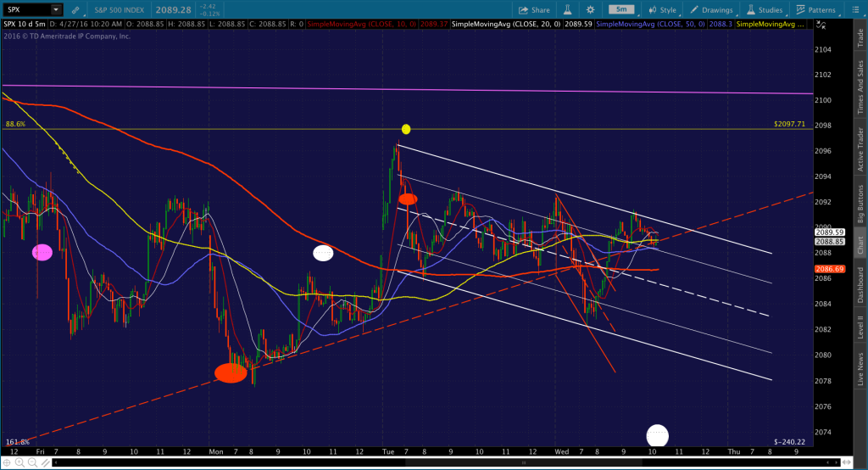This screenshot has height=470, width=868.
Task: Select the white circle on the time axis
Action: point(658,435)
